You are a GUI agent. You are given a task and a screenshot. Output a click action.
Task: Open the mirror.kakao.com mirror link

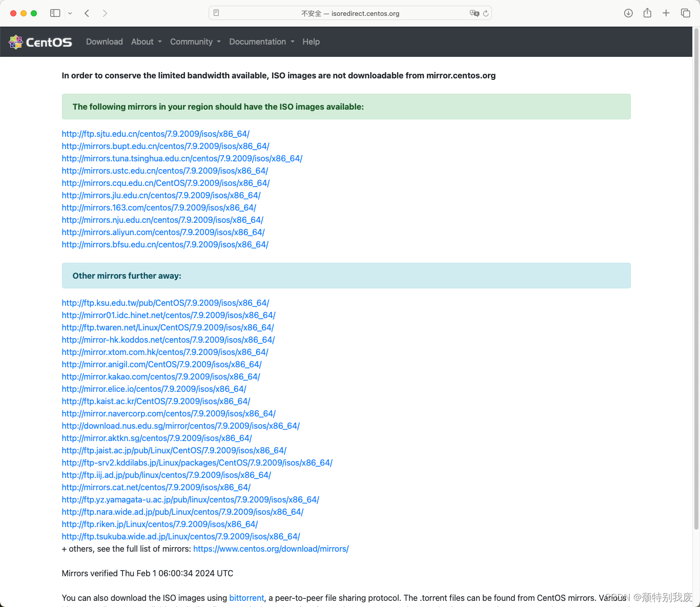point(161,376)
